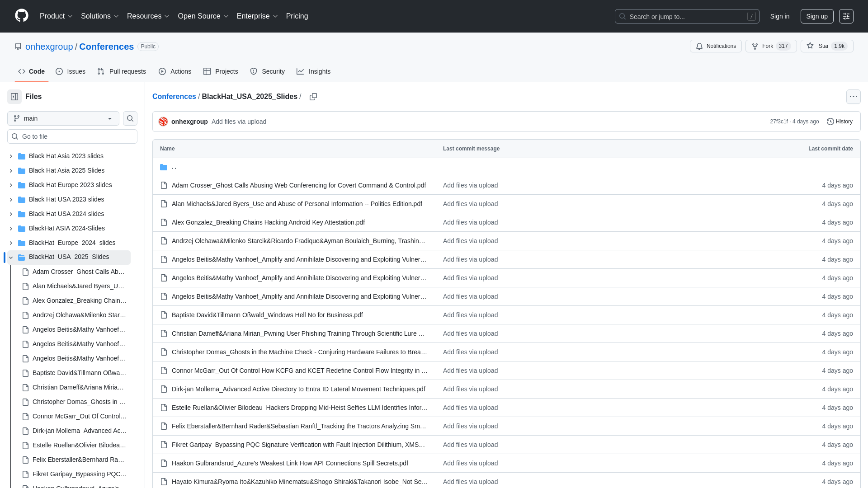Open the Solutions menu
The height and width of the screenshot is (488, 868).
point(99,16)
